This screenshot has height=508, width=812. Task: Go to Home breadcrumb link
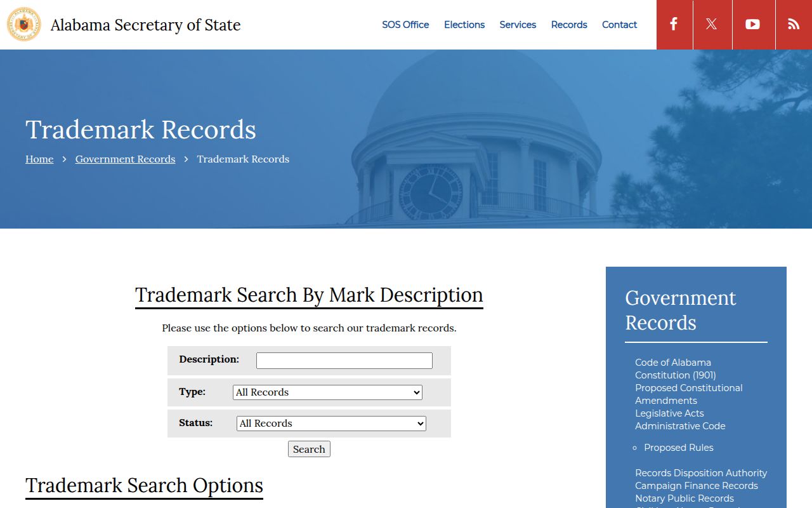[x=39, y=159]
